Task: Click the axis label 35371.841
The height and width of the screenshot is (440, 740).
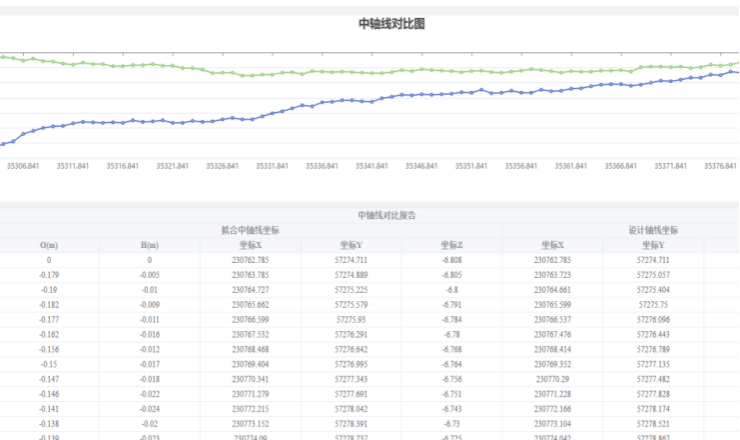Action: [670, 166]
